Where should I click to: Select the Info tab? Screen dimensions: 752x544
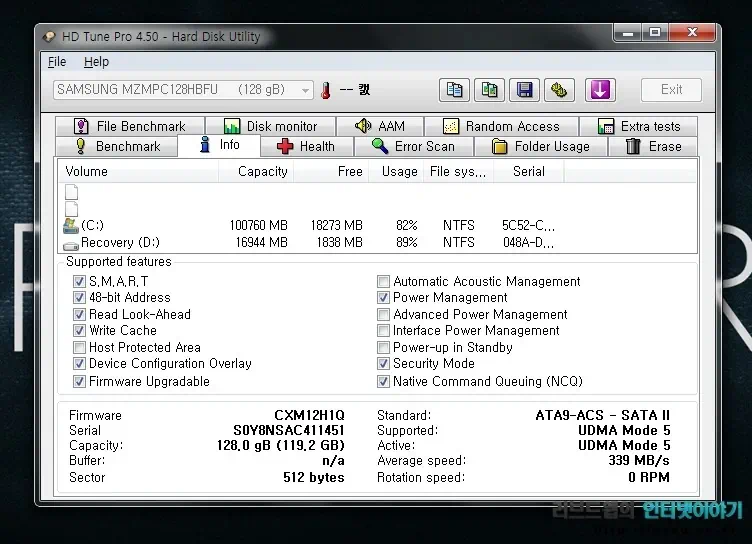click(219, 145)
